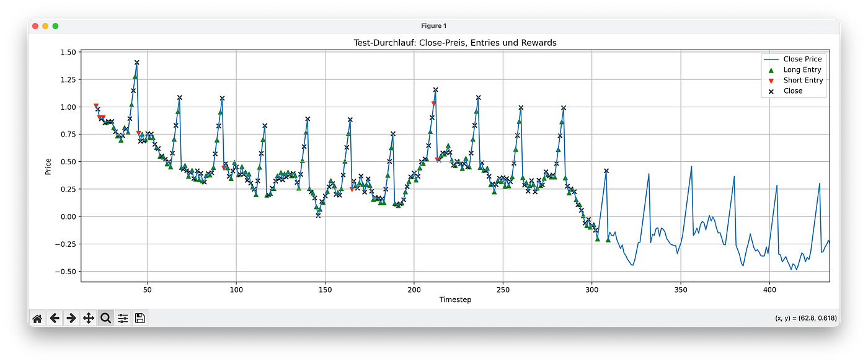Select the zoom-to-rectangle magnifier tool

tap(105, 317)
